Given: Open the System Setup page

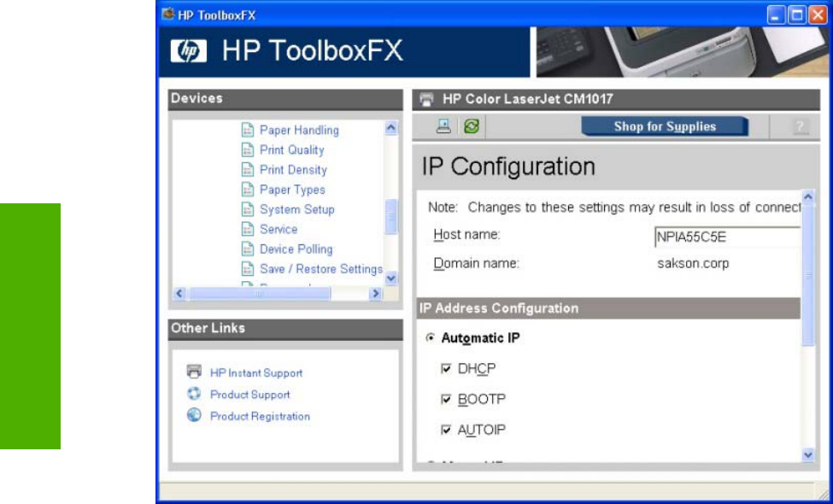Looking at the screenshot, I should [x=297, y=209].
